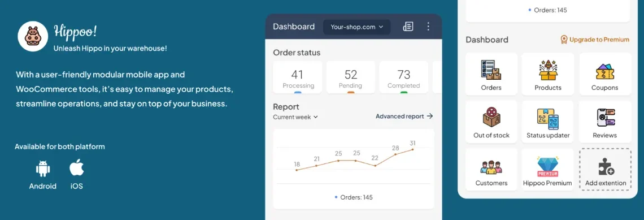The image size is (644, 220).
Task: Click the chart point labeled 18
Action: click(x=297, y=170)
